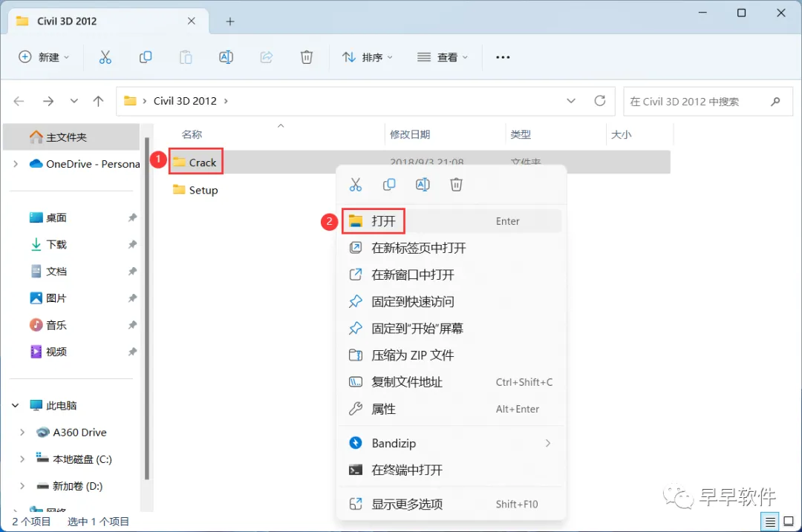The height and width of the screenshot is (532, 802).
Task: Click the context menu Cut icon
Action: click(356, 185)
